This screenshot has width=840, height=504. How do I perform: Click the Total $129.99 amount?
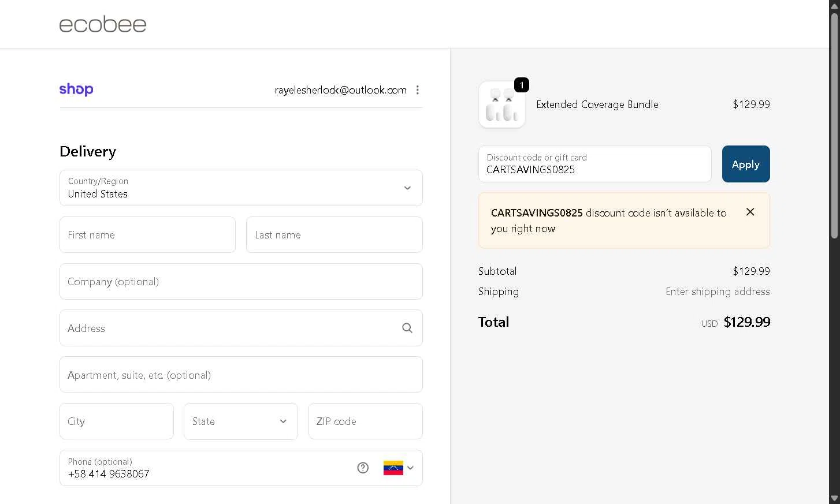click(746, 322)
